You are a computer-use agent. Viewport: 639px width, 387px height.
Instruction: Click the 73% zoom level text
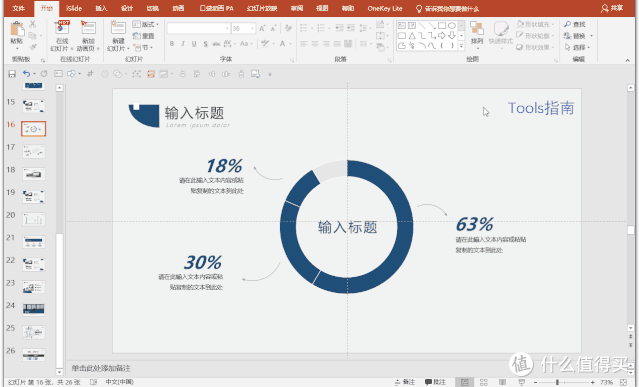coord(606,382)
